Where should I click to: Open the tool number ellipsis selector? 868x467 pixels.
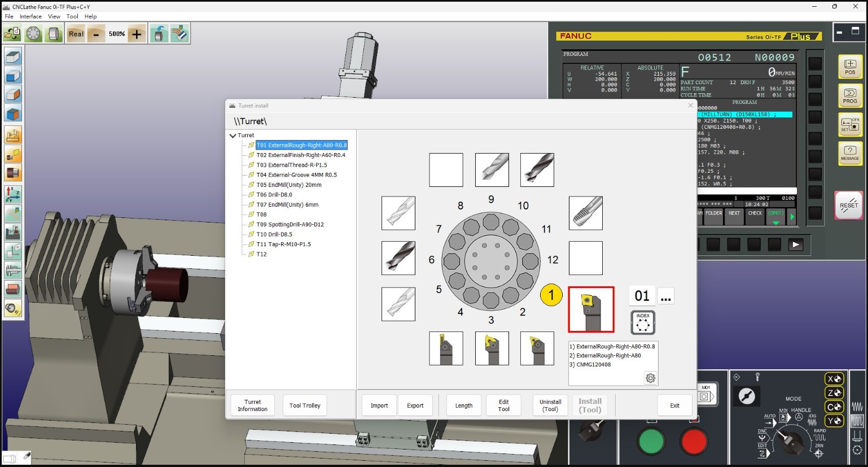coord(666,296)
